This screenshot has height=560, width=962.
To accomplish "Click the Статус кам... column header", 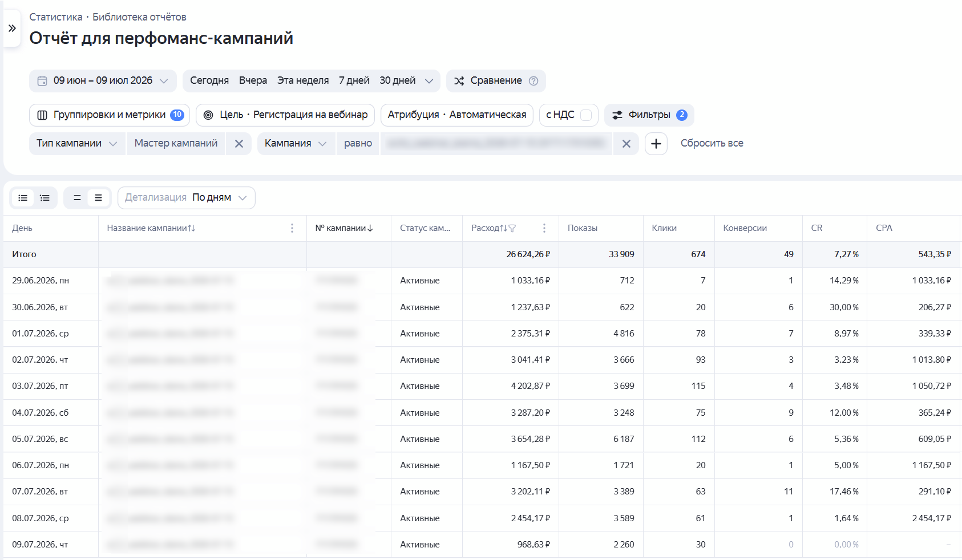I will [425, 228].
